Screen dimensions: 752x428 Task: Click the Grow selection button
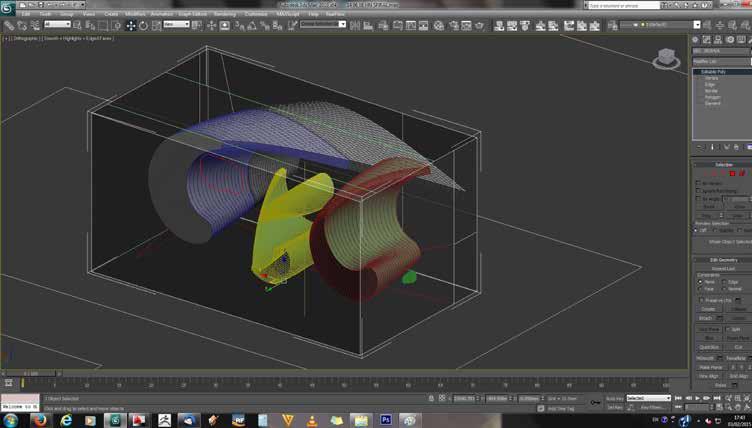740,207
